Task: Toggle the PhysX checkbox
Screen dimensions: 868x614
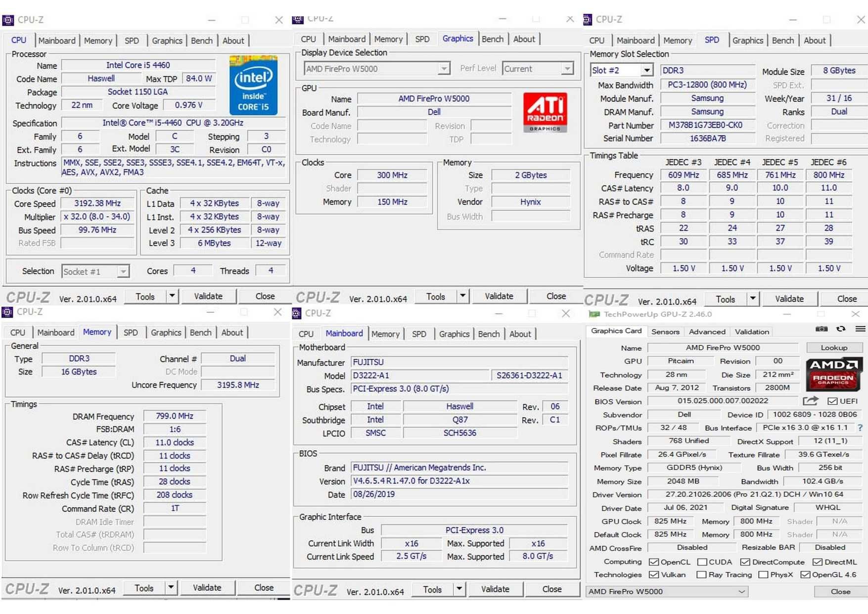Action: [x=763, y=574]
